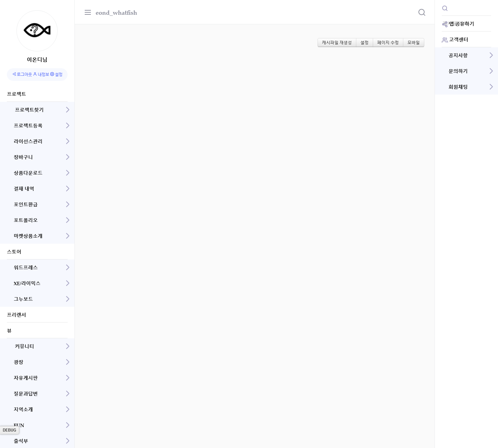Open the 커뮤니티 menu entry
The height and width of the screenshot is (448, 498).
pyautogui.click(x=24, y=346)
